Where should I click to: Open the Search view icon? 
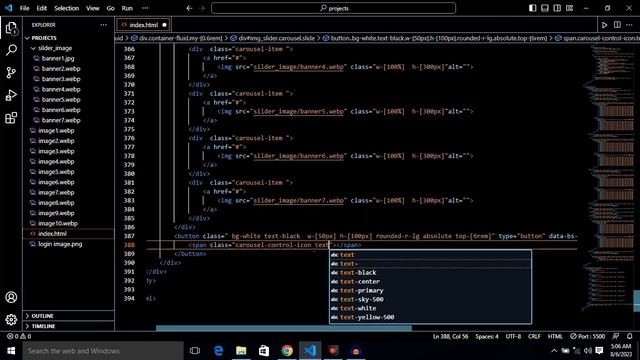pyautogui.click(x=11, y=50)
